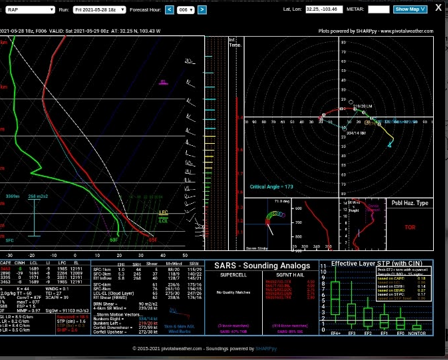Click the Forecast Hour label

click(145, 10)
